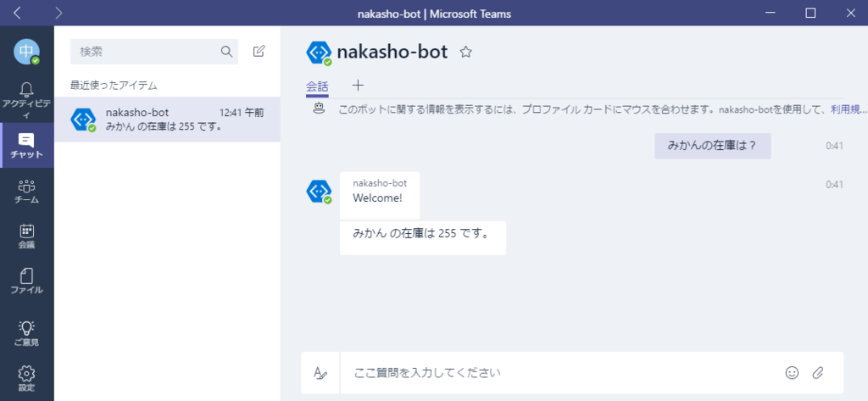The width and height of the screenshot is (868, 401).
Task: Click the Welcome! bot message
Action: coord(380,196)
